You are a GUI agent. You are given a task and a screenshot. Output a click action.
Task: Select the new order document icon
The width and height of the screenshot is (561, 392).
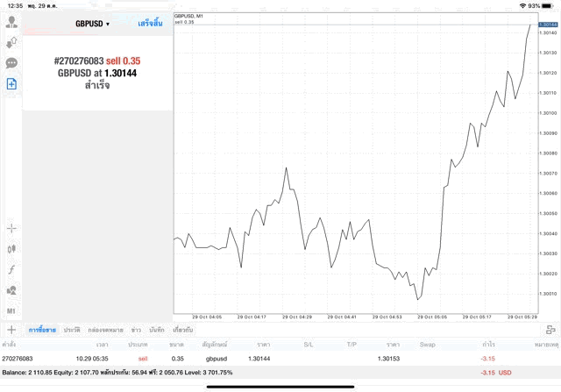[x=11, y=84]
